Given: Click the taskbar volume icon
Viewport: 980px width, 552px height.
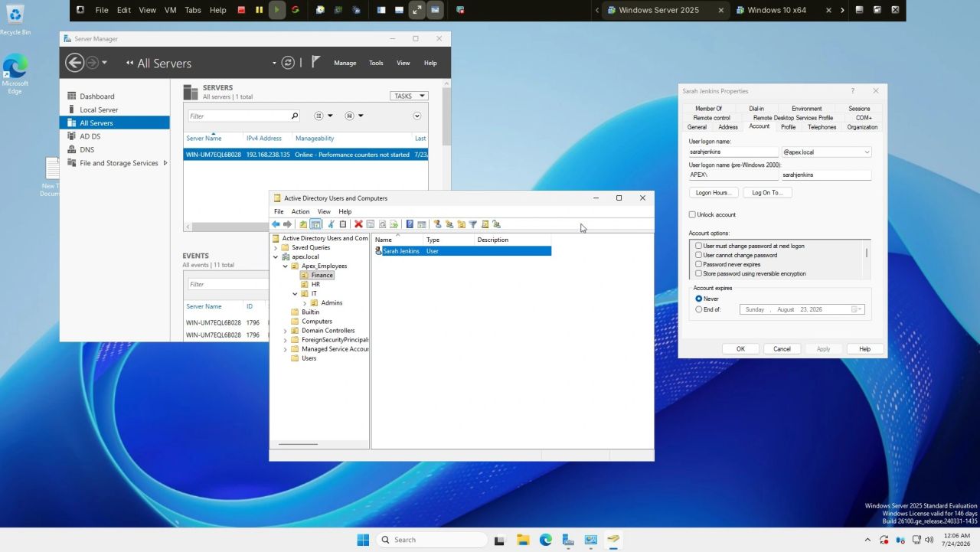Looking at the screenshot, I should [929, 540].
